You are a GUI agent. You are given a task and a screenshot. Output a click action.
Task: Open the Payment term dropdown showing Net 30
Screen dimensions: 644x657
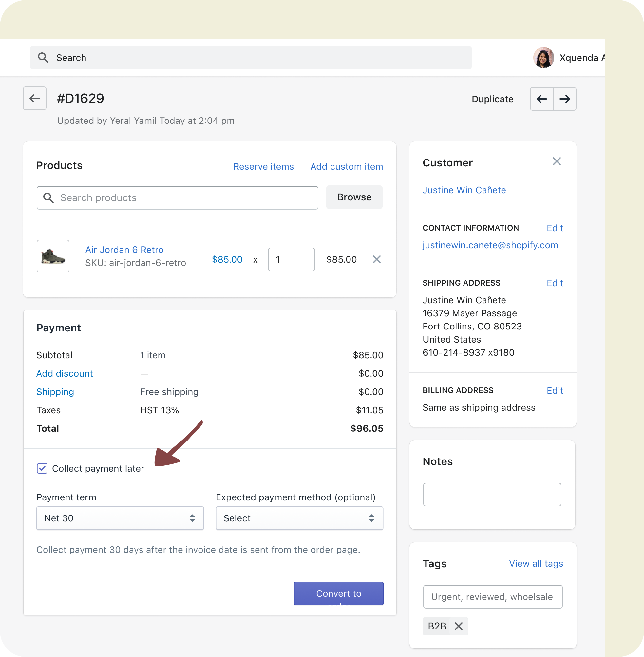[x=120, y=518]
